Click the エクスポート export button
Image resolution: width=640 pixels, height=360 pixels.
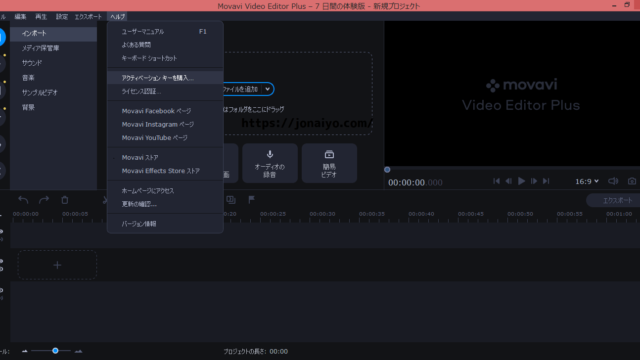617,200
